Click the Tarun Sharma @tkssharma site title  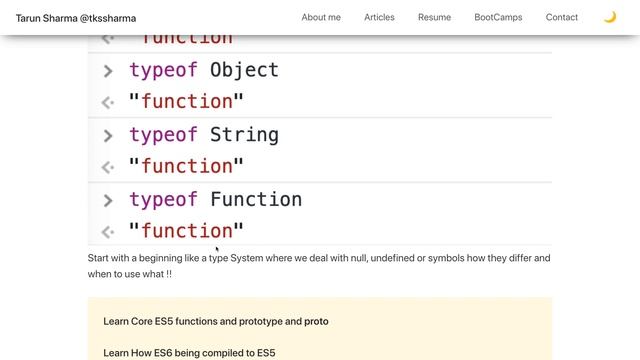click(76, 18)
